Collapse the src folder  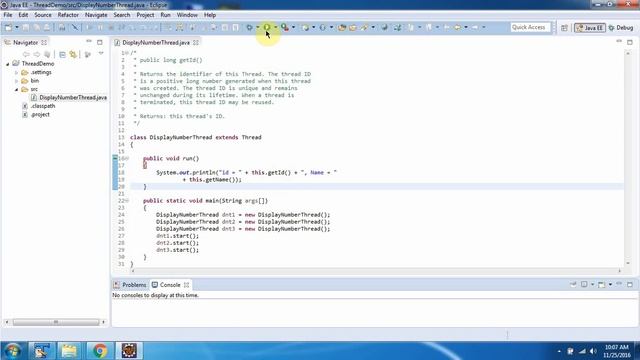click(17, 89)
